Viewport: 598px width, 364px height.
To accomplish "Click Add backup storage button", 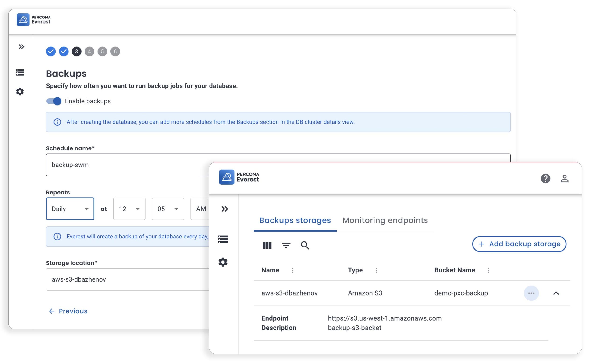I will tap(519, 244).
